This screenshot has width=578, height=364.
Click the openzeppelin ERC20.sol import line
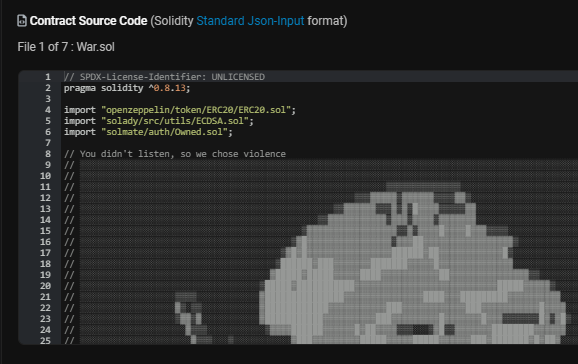click(180, 110)
